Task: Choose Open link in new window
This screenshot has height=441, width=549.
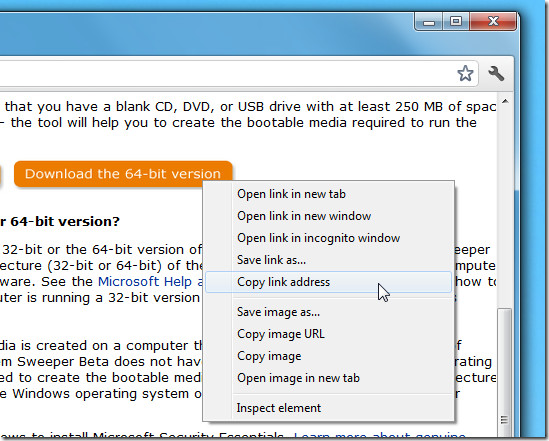Action: (328, 216)
